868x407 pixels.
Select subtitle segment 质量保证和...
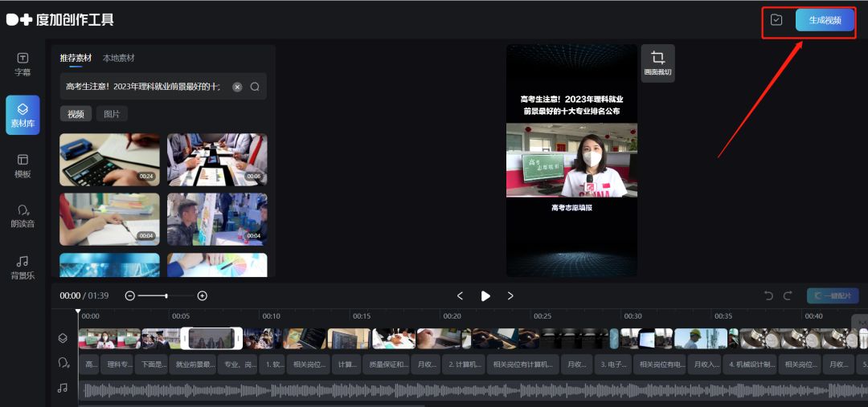(x=387, y=364)
